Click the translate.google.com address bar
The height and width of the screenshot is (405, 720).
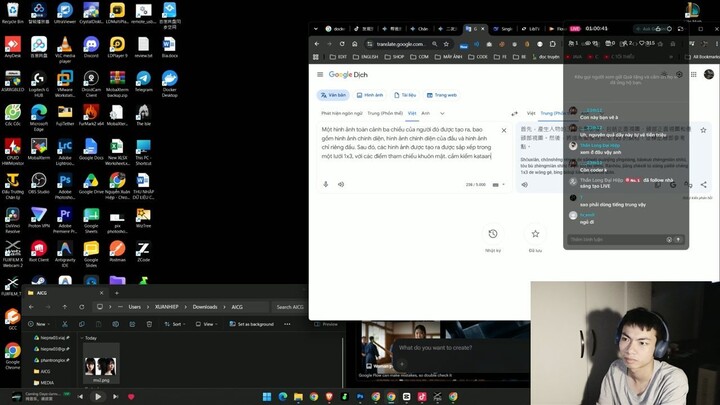399,44
